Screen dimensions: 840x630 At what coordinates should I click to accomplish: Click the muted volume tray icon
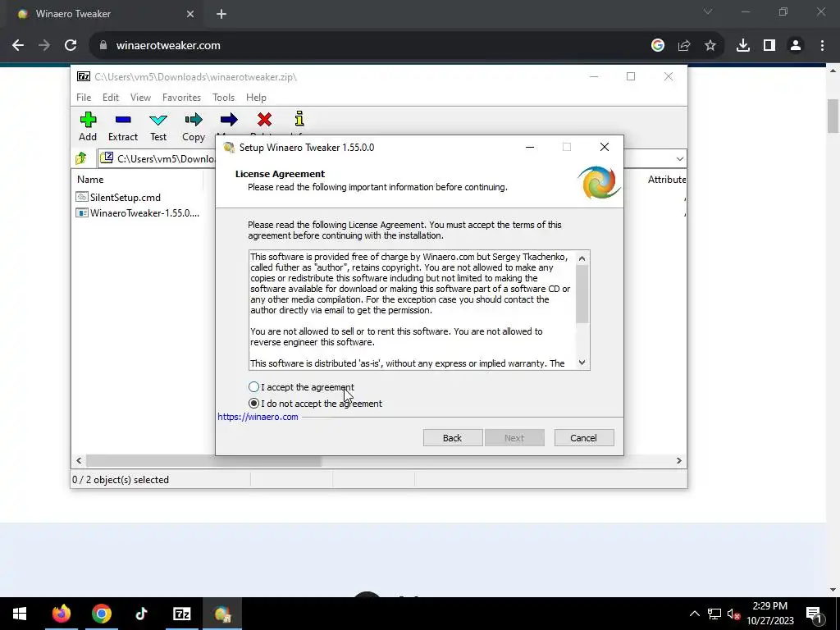tap(734, 614)
